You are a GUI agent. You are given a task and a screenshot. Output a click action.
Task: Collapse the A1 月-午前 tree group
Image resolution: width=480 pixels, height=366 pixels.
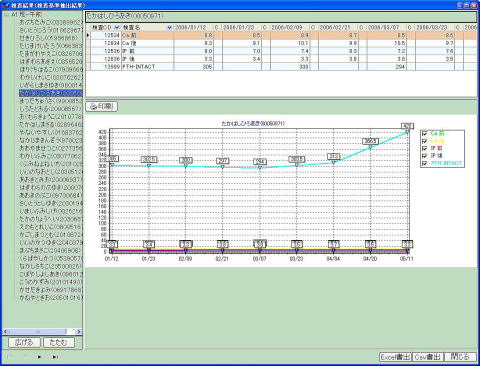(7, 15)
